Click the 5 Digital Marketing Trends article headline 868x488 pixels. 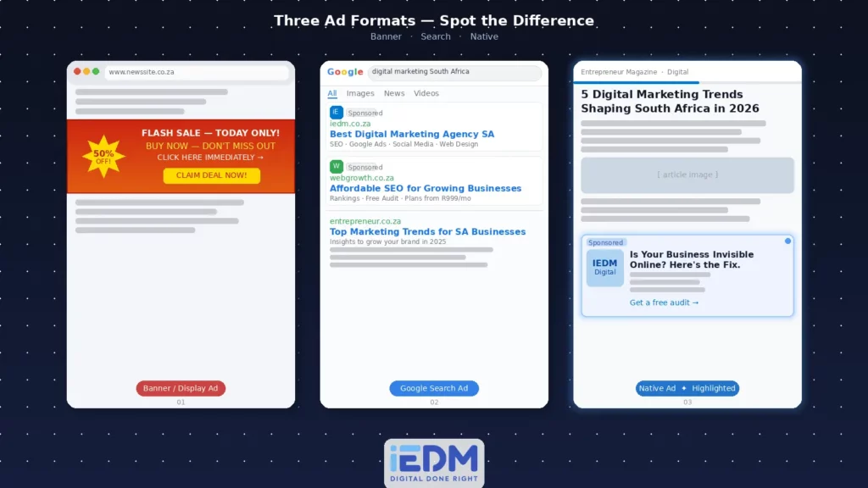point(670,102)
